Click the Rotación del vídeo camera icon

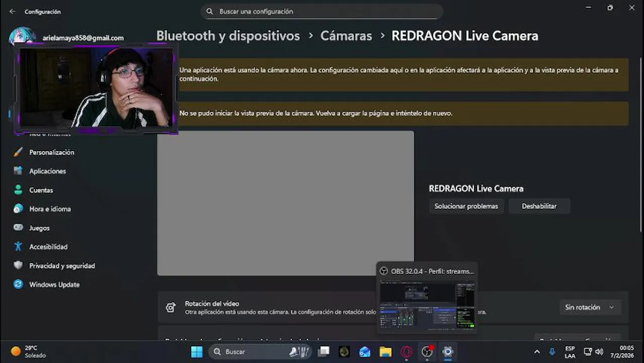[171, 308]
